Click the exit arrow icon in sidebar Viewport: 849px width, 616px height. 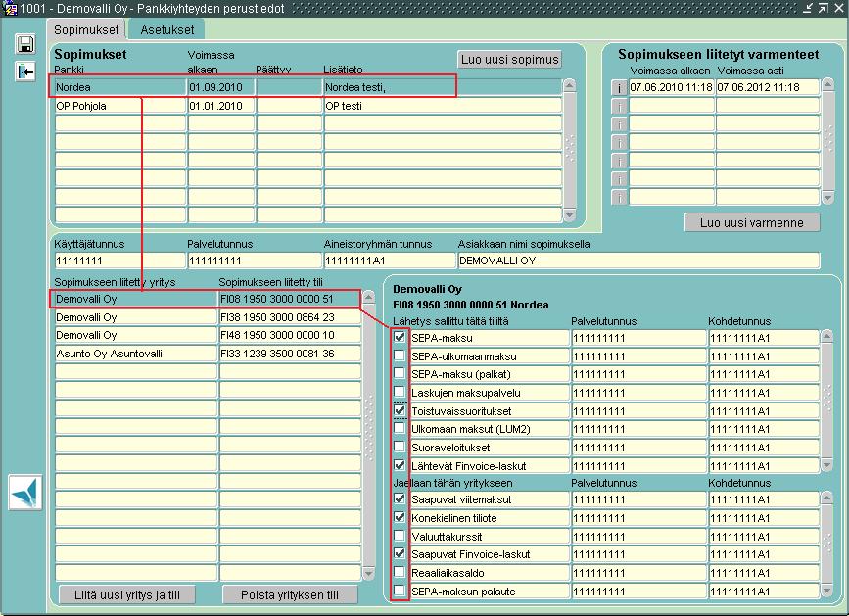tap(25, 71)
